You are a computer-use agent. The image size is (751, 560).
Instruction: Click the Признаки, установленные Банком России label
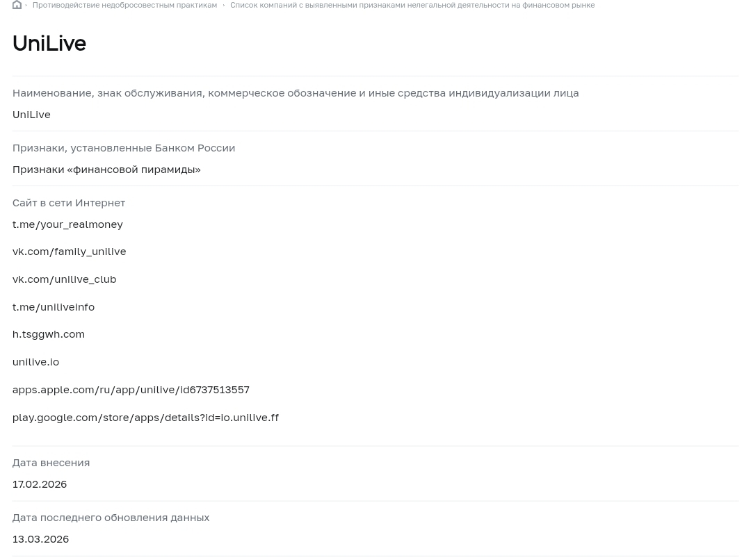pyautogui.click(x=124, y=148)
